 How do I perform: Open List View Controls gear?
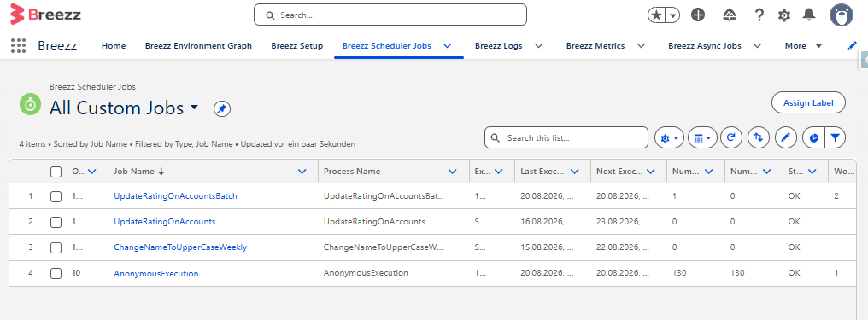(x=669, y=138)
